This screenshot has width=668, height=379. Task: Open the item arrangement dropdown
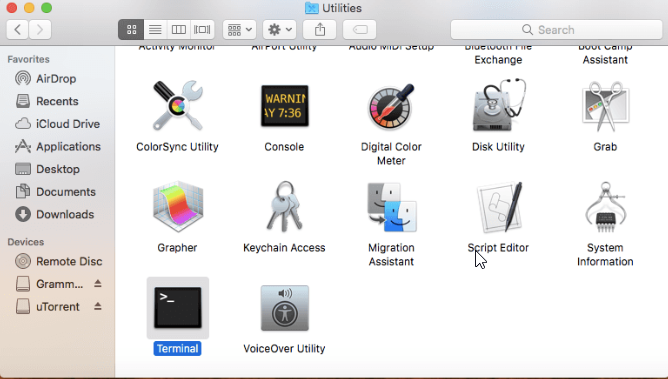239,29
